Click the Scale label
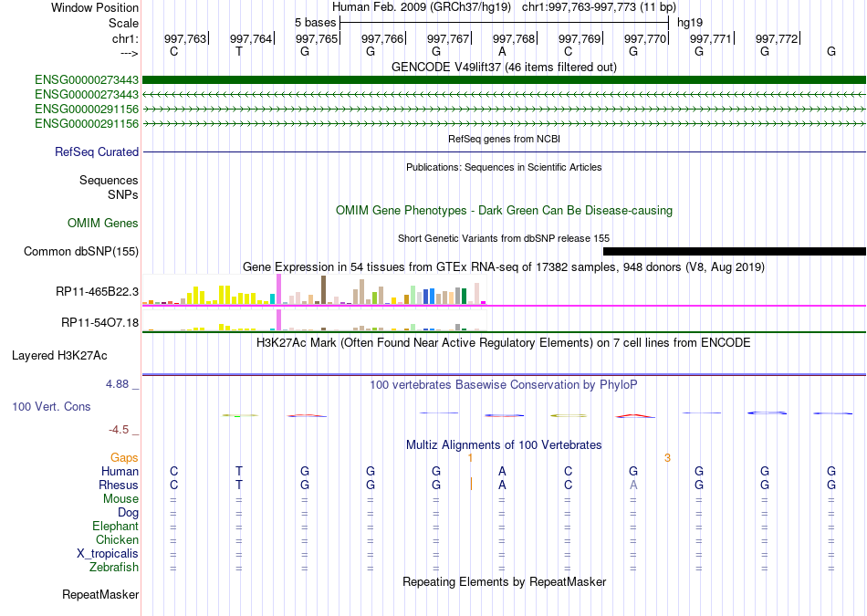The height and width of the screenshot is (616, 867). [x=123, y=23]
